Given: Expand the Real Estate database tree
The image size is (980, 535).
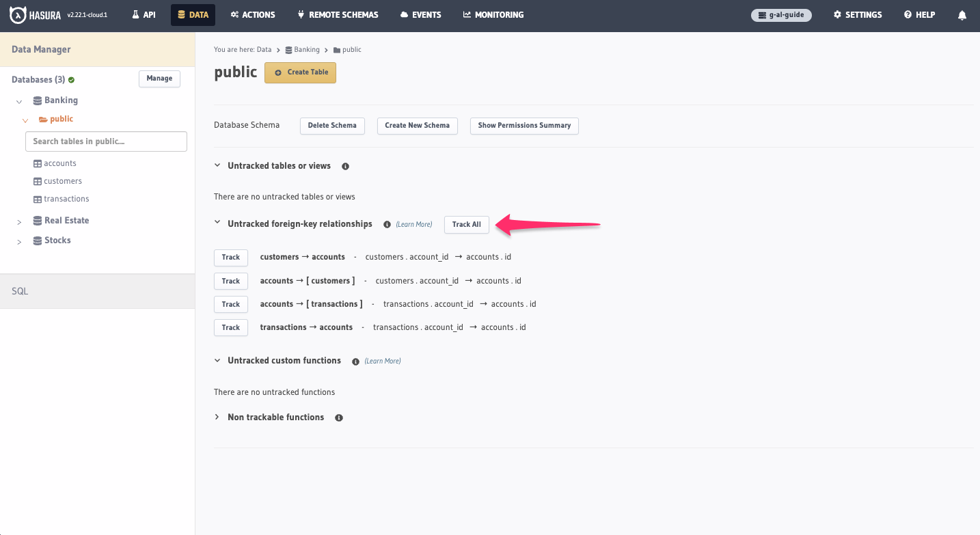Looking at the screenshot, I should (x=19, y=220).
